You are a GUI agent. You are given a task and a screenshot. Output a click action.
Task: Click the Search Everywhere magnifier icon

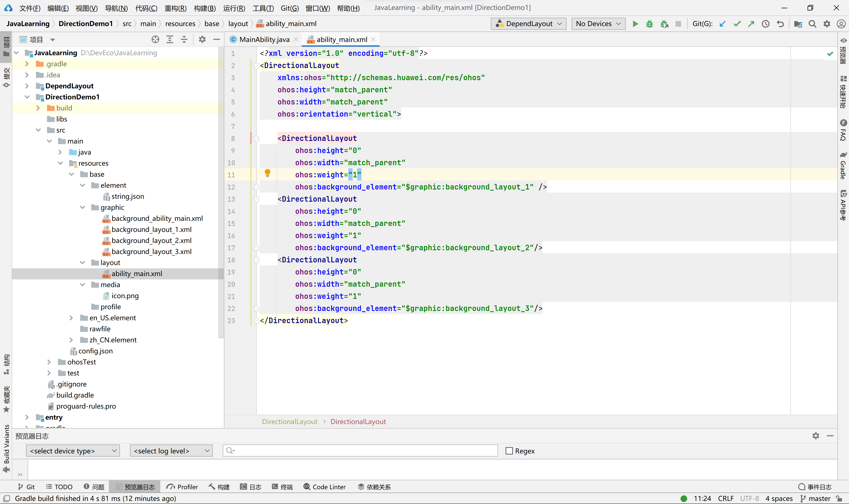[812, 24]
